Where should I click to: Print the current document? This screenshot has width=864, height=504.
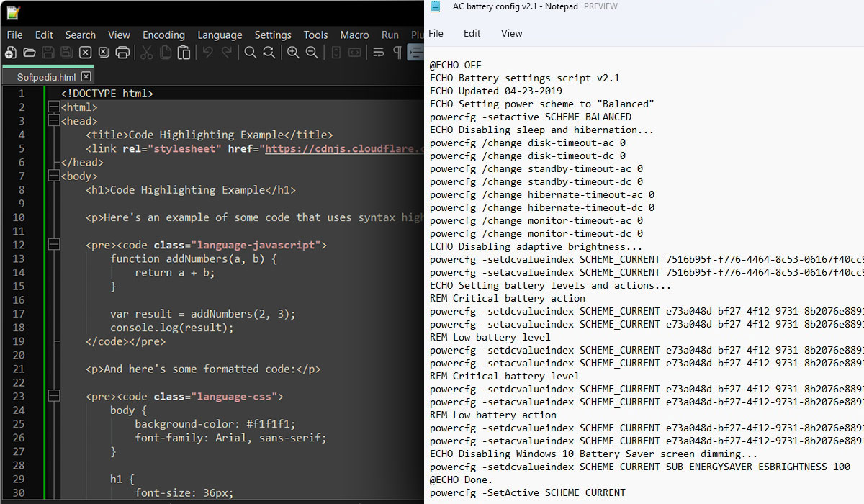coord(124,52)
